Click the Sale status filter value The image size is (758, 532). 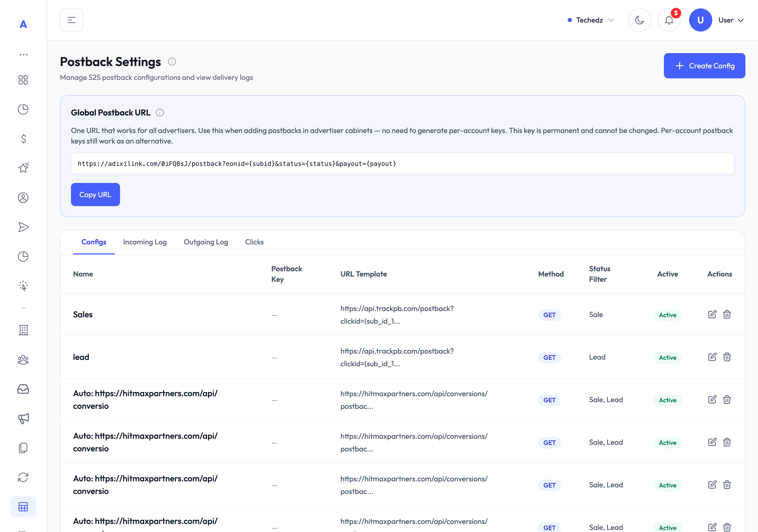point(596,314)
